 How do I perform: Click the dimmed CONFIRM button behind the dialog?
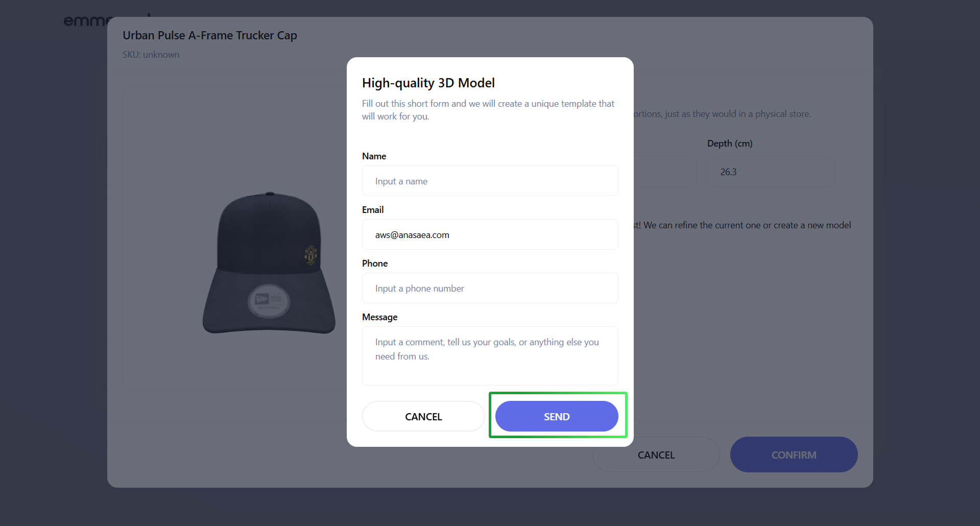[794, 455]
